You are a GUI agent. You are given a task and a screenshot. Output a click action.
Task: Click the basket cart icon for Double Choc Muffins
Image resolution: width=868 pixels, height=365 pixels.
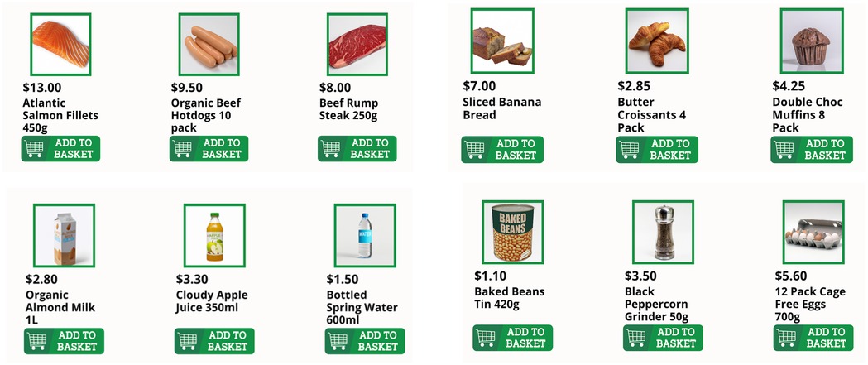pyautogui.click(x=784, y=150)
